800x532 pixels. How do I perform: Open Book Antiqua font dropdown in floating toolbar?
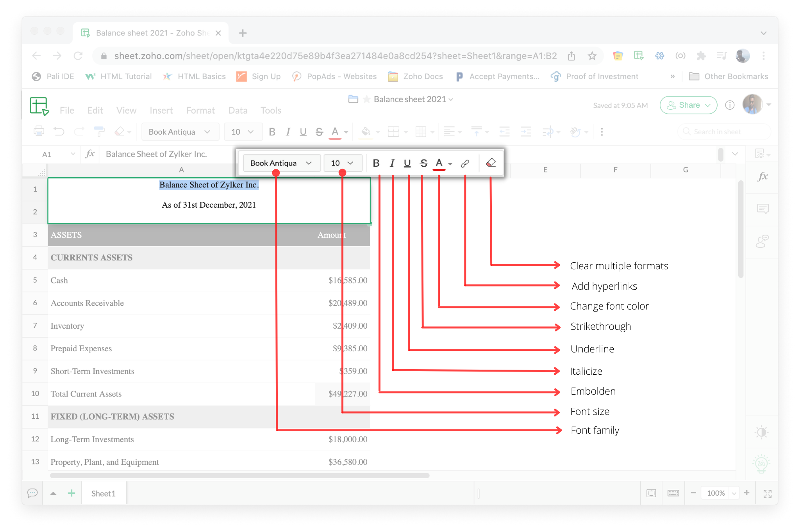tap(281, 163)
